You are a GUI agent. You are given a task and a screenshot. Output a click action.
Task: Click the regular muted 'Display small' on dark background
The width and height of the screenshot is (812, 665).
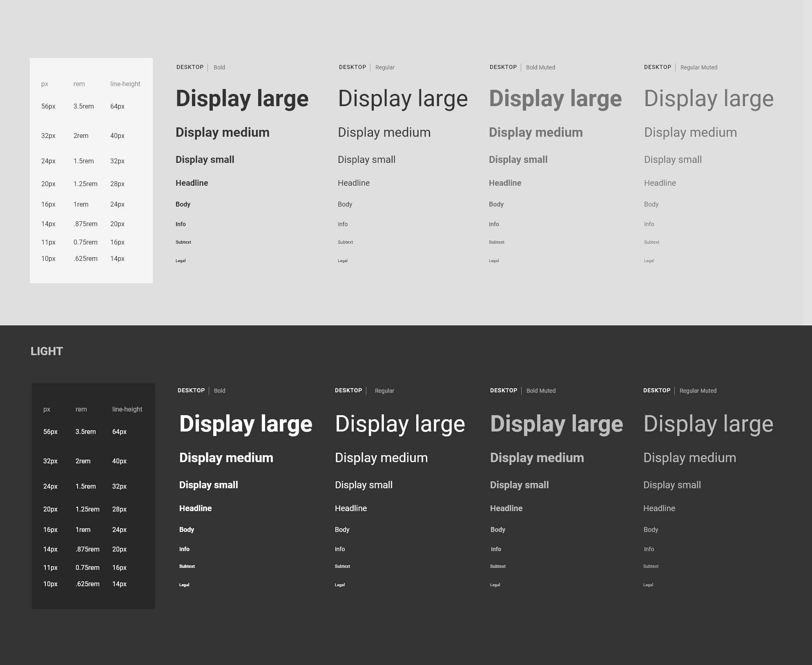pos(672,485)
